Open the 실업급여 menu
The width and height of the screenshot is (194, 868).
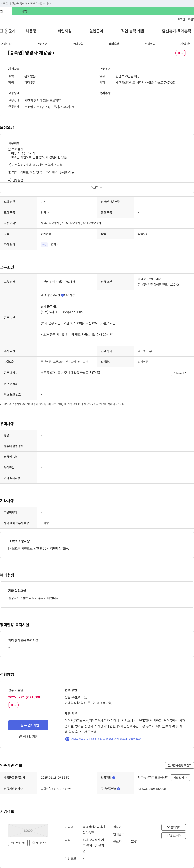tap(96, 31)
